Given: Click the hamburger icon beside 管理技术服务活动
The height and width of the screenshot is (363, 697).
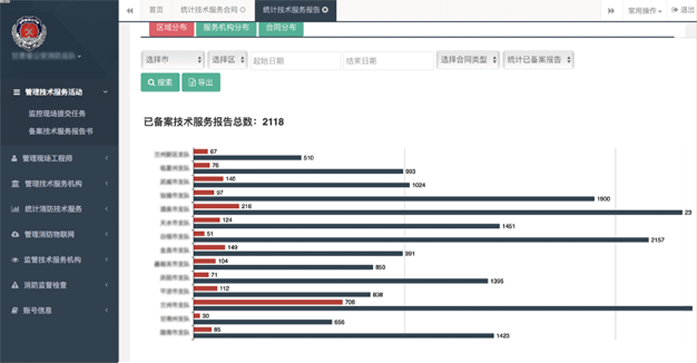Looking at the screenshot, I should pos(16,92).
